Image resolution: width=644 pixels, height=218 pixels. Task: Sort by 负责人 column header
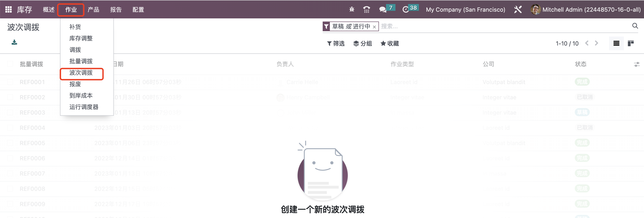[x=285, y=64]
